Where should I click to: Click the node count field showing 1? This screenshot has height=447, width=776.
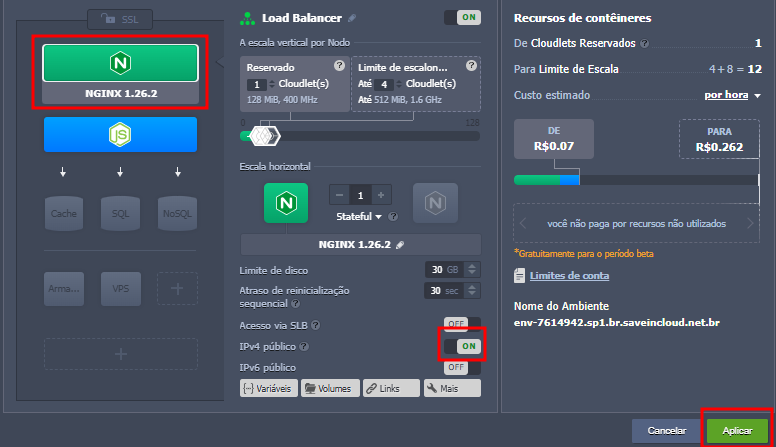click(360, 195)
